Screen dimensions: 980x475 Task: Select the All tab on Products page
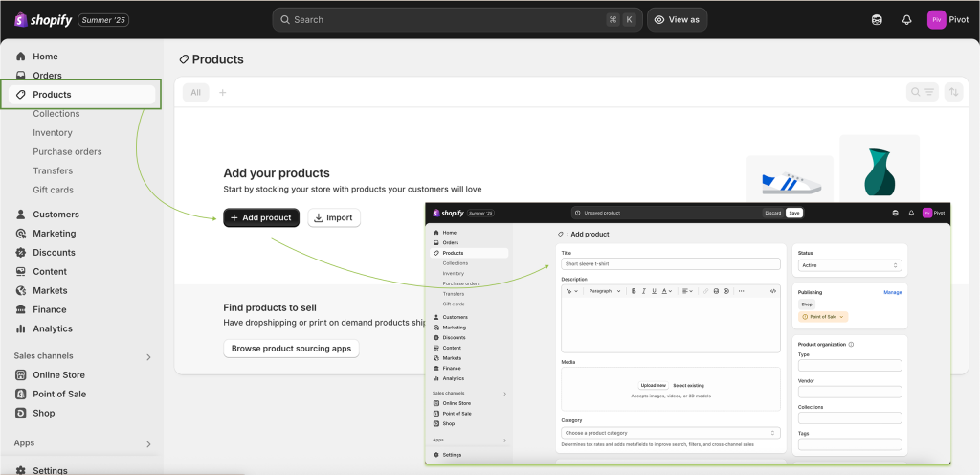(195, 93)
